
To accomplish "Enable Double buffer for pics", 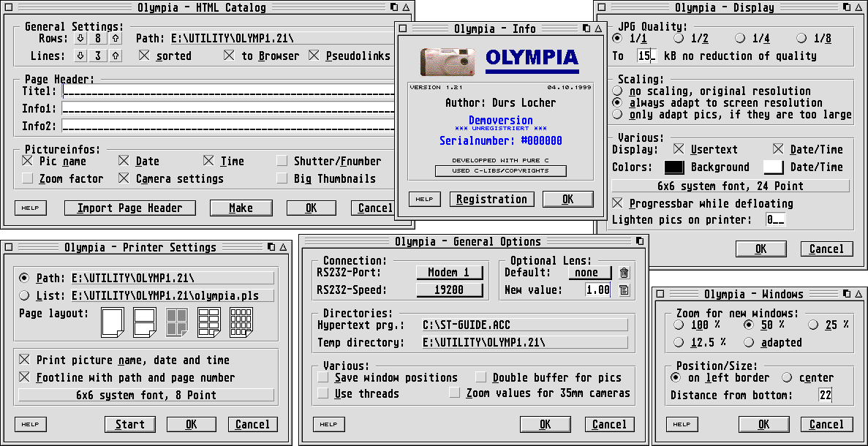I will pos(481,377).
